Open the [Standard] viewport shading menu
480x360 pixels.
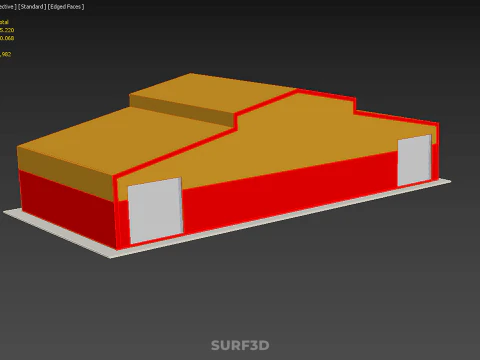pyautogui.click(x=32, y=7)
